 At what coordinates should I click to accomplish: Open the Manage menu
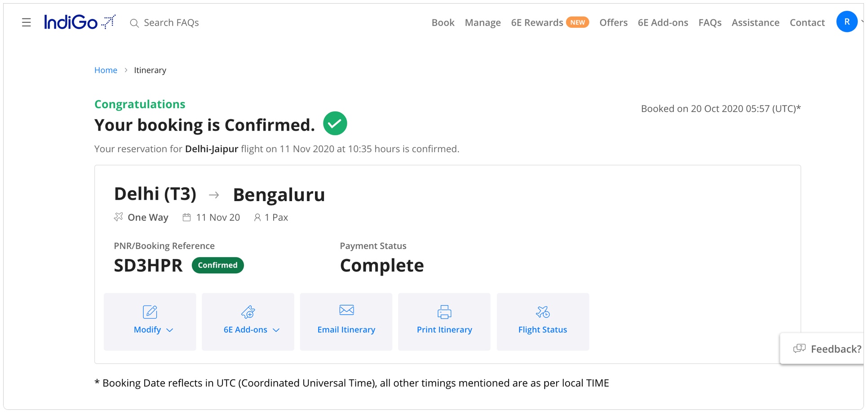coord(483,22)
